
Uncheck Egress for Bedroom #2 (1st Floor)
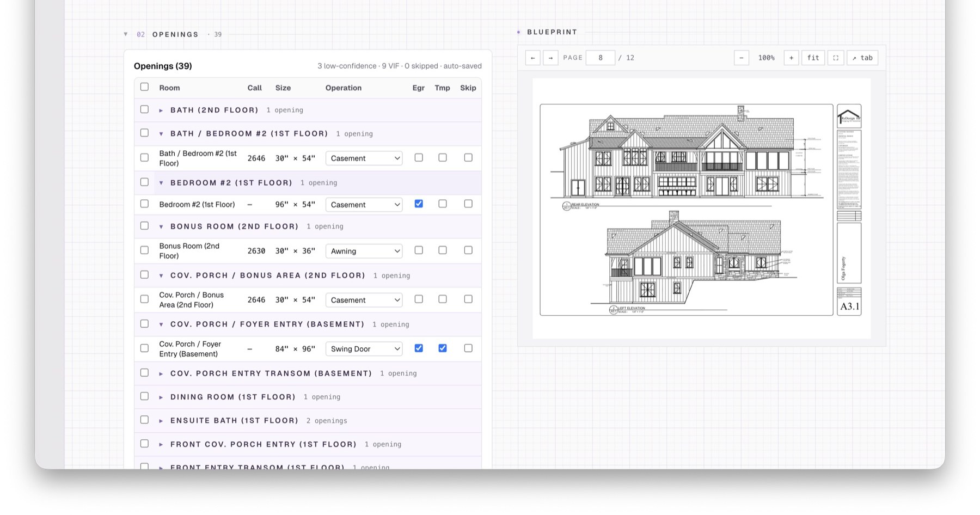click(x=419, y=204)
